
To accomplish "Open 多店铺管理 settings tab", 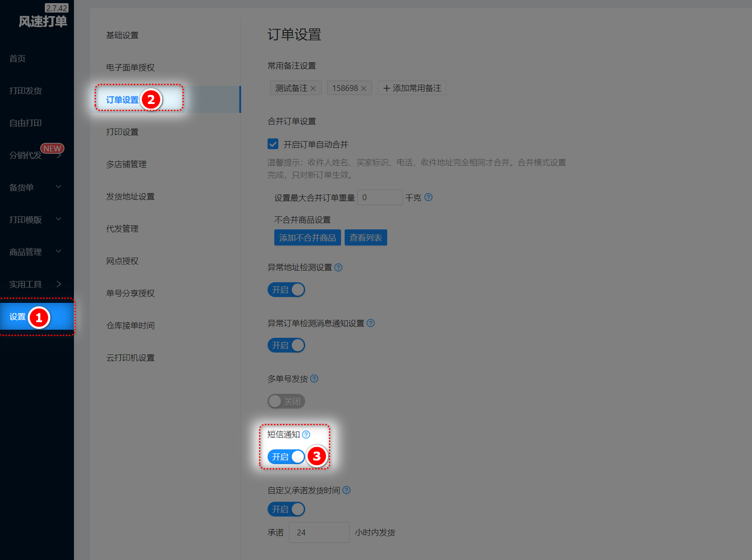I will pos(126,164).
